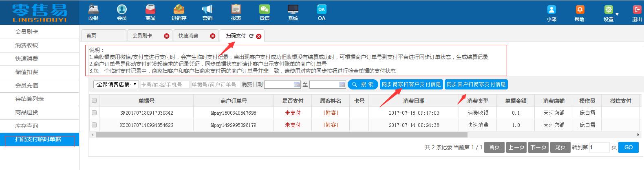Expand the 设置 dropdown arrow

click(617, 14)
